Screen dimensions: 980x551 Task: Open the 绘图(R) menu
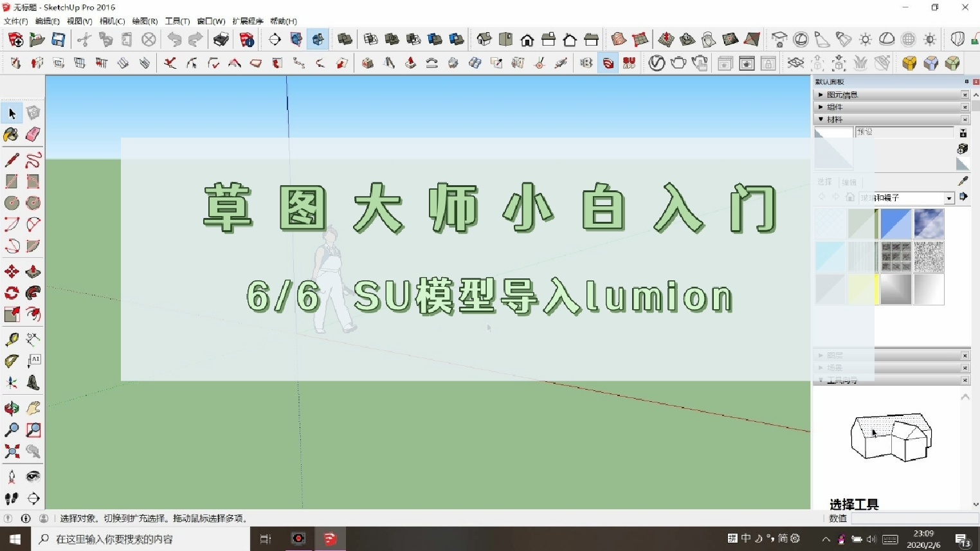145,21
